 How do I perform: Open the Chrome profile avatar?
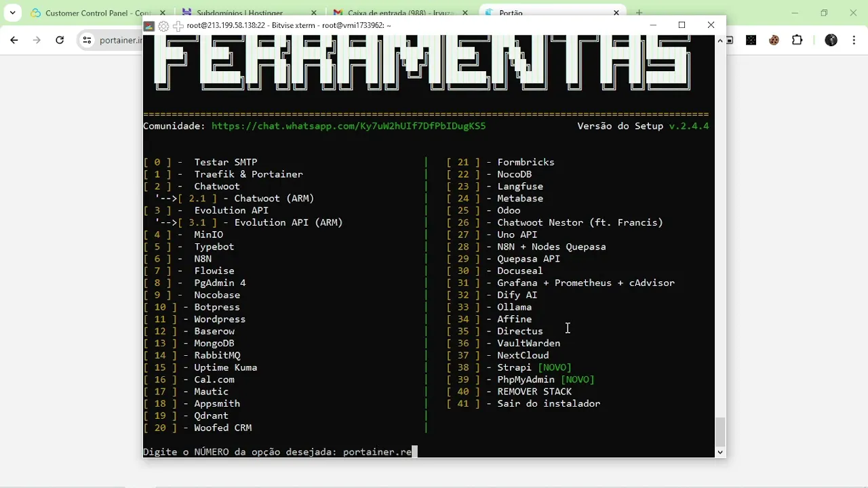pos(831,40)
